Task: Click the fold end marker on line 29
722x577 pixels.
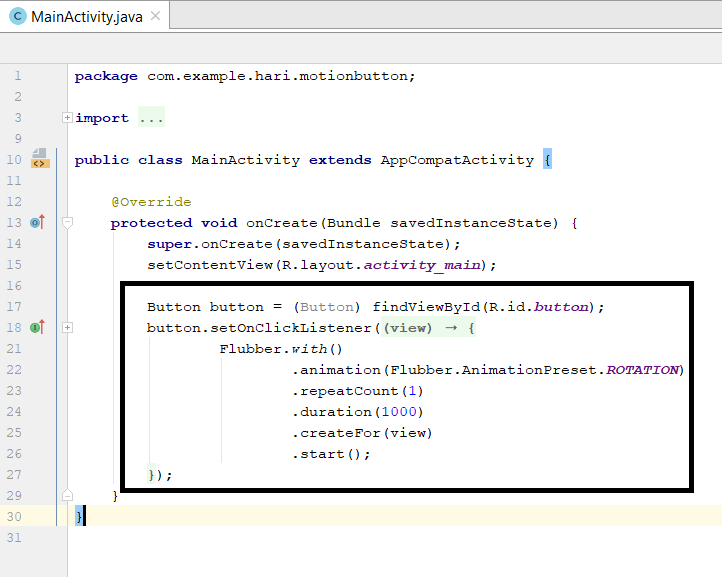Action: (67, 495)
